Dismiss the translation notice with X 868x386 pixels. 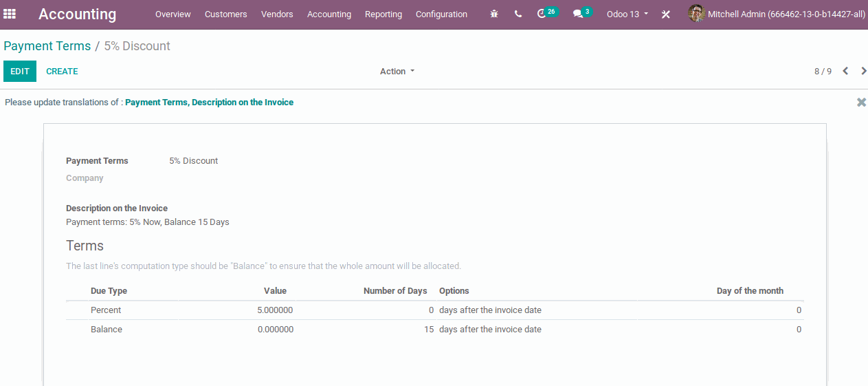861,103
